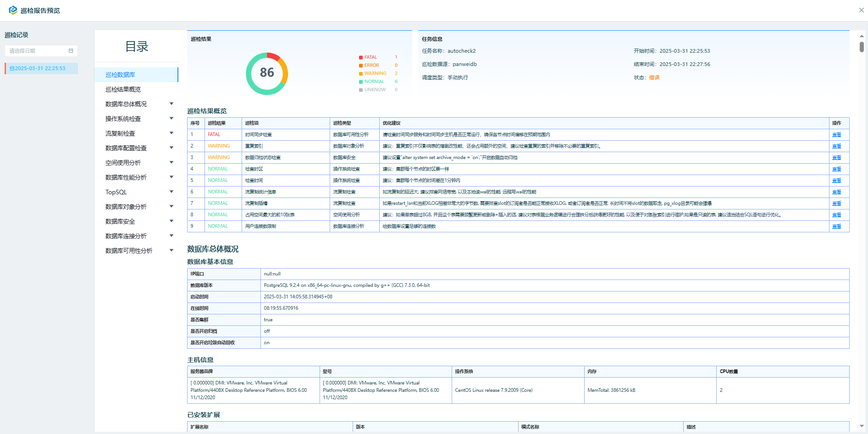Toggle the NORMAL legend entry in chart
This screenshot has height=434, width=868.
(374, 82)
